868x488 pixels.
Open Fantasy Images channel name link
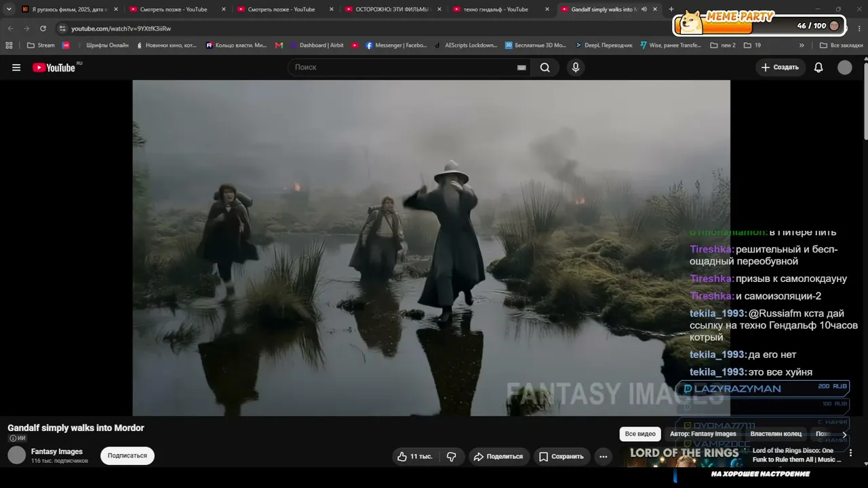coord(57,451)
